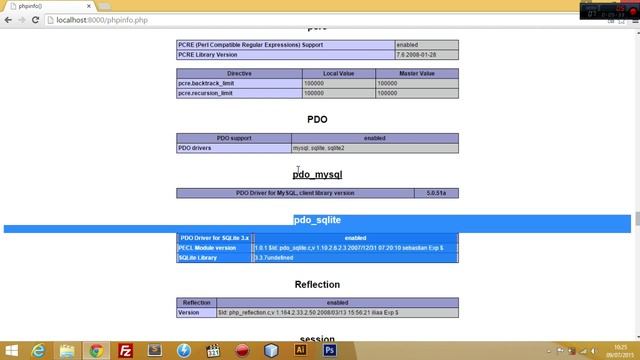Reload the phpinfo page
The height and width of the screenshot is (360, 640).
[x=36, y=20]
